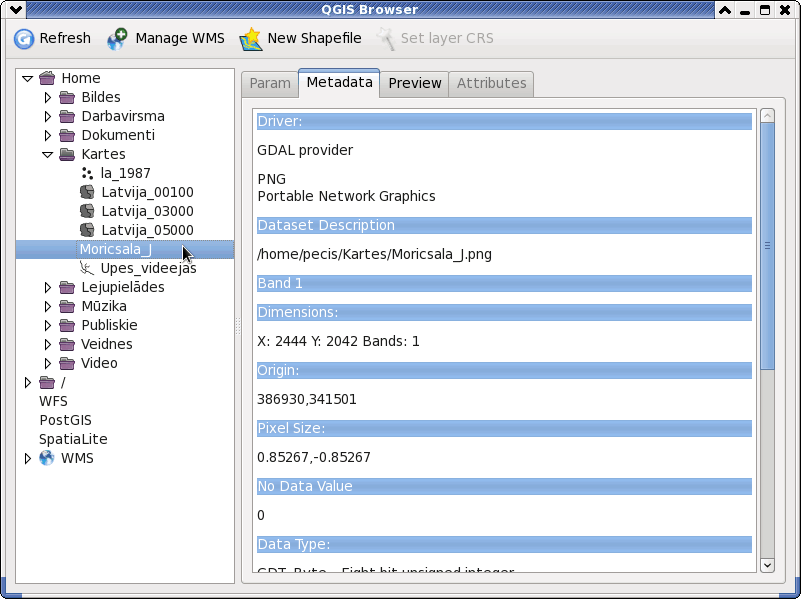Expand the Darbavirsma folder
This screenshot has height=599, width=801.
[x=48, y=116]
